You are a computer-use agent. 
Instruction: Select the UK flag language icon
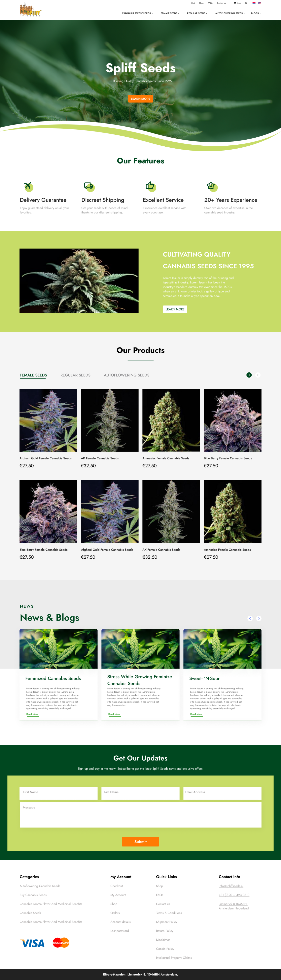260,3
